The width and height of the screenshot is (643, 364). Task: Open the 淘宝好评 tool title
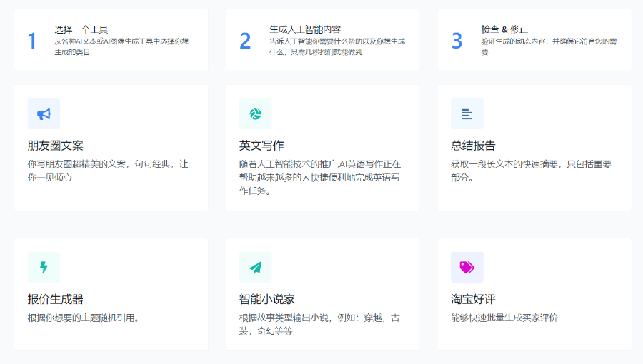(473, 299)
